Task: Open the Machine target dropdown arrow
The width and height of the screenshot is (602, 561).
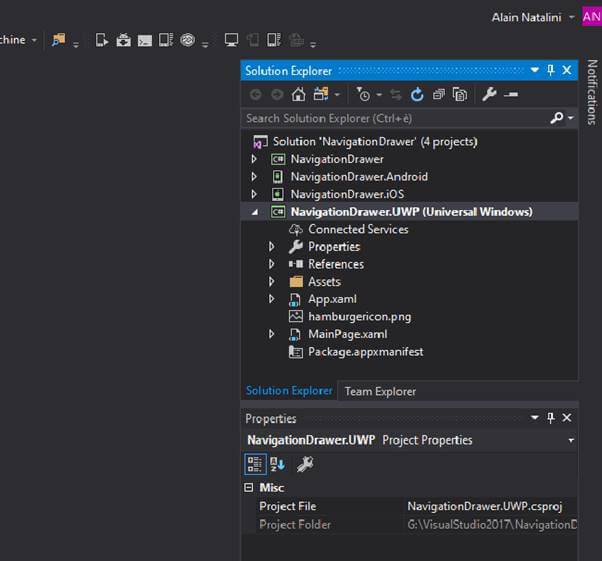Action: click(x=34, y=40)
